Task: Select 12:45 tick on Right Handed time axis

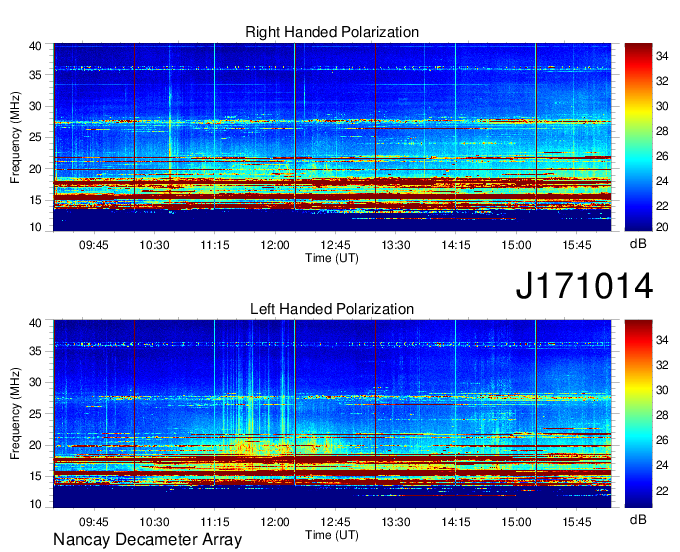Action: pyautogui.click(x=335, y=245)
